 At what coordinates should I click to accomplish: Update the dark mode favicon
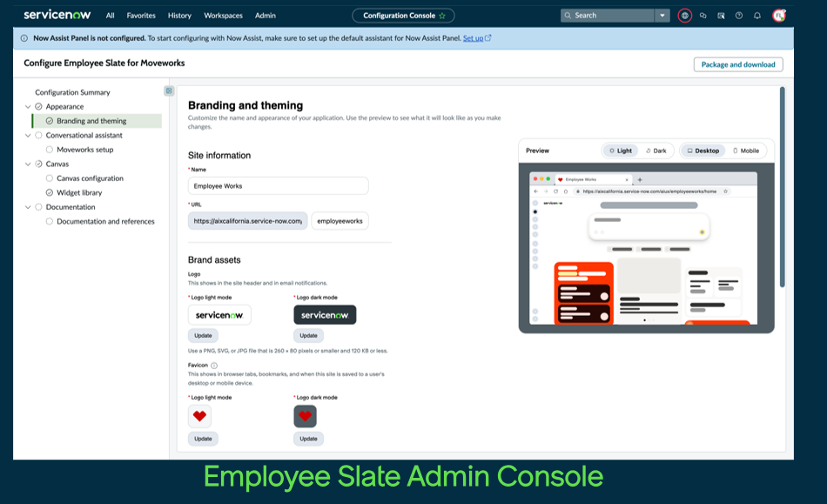coord(308,439)
